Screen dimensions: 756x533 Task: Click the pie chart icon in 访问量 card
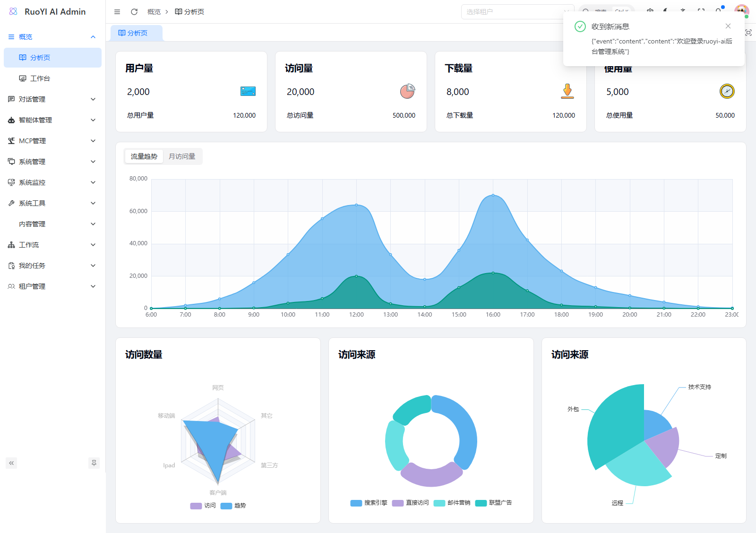pyautogui.click(x=407, y=91)
